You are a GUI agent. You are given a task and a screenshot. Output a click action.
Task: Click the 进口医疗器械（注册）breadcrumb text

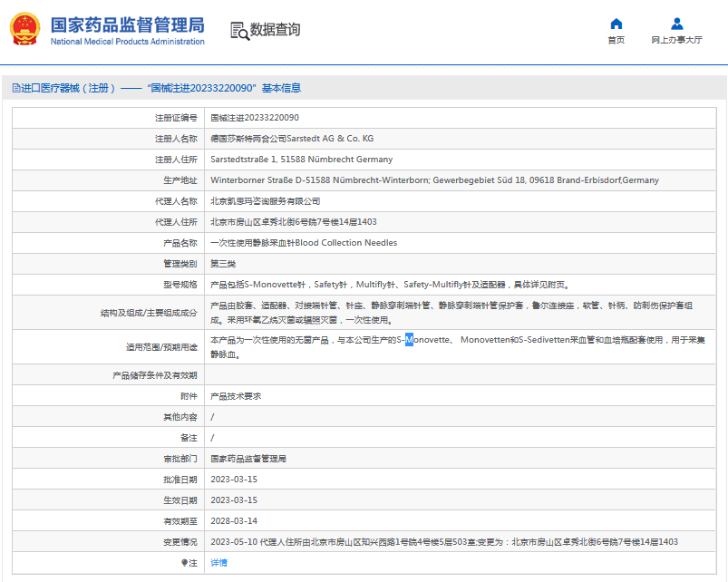(x=70, y=87)
